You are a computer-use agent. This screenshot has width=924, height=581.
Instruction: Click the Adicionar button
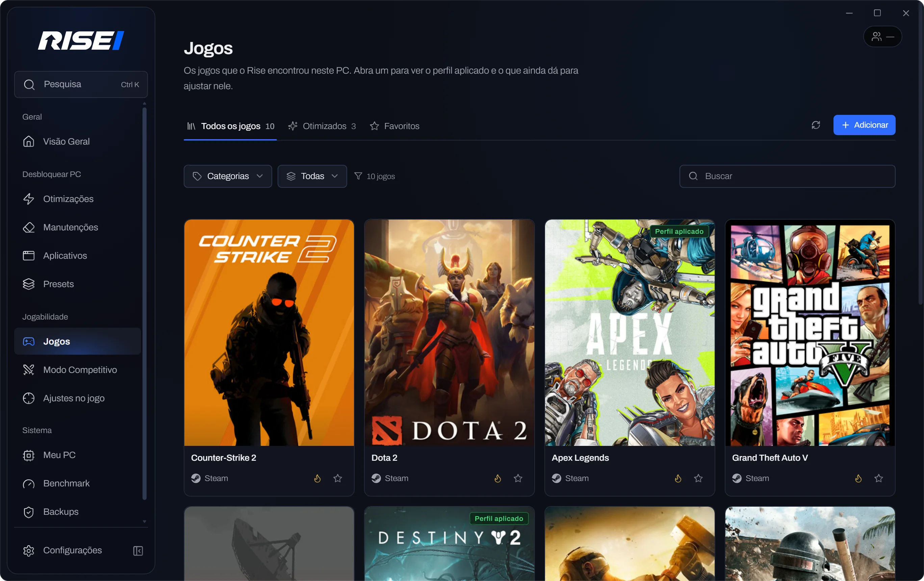coord(864,125)
